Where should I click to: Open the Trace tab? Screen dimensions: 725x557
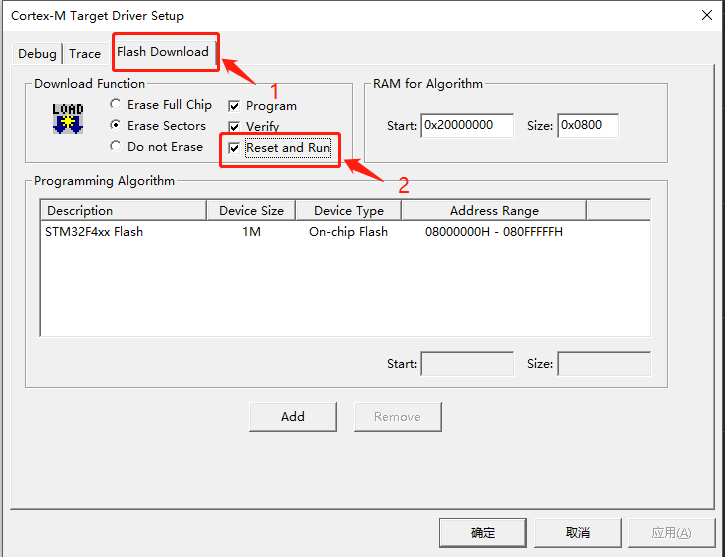click(x=85, y=54)
